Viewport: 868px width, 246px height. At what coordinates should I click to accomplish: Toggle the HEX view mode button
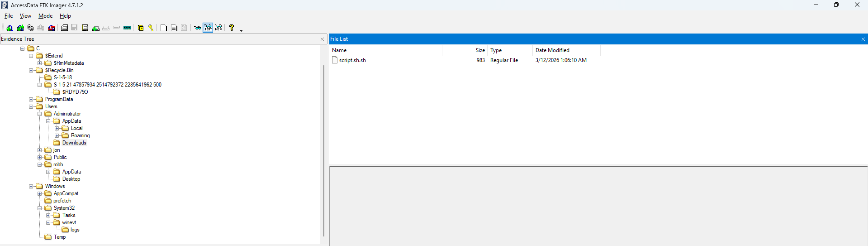218,28
